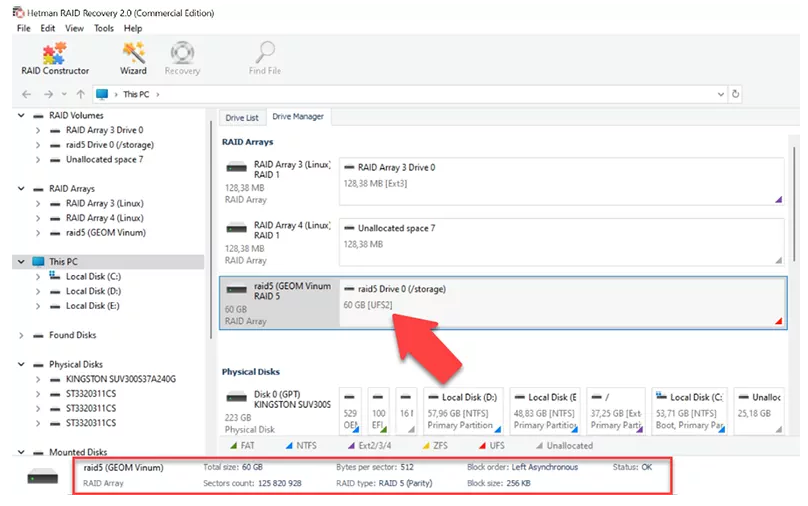Select raid5 (GEOM Vinum) in tree

[106, 233]
